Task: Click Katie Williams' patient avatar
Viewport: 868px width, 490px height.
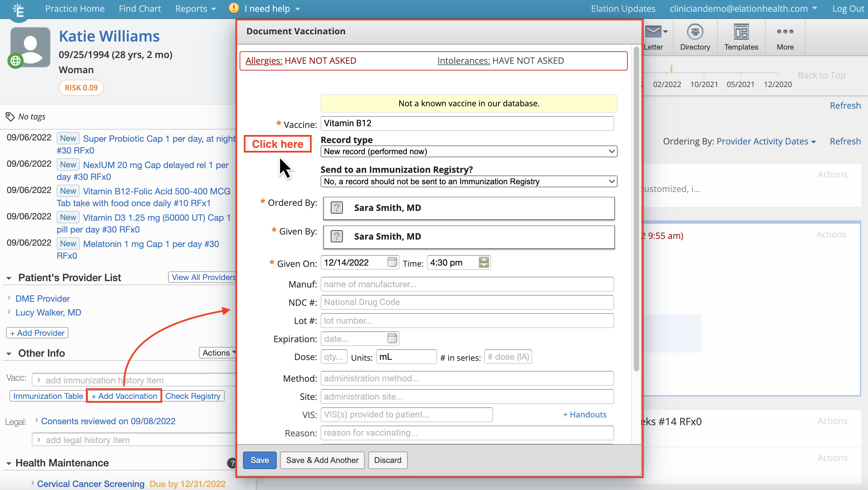Action: point(30,47)
